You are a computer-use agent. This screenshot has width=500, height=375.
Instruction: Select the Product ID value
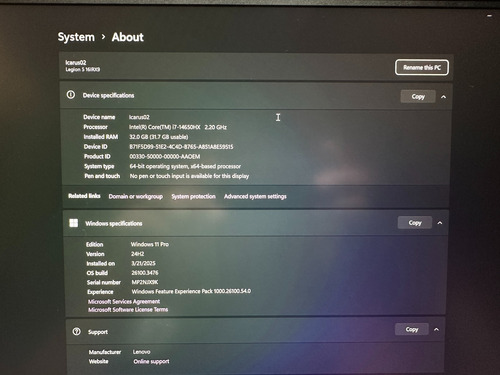click(165, 156)
